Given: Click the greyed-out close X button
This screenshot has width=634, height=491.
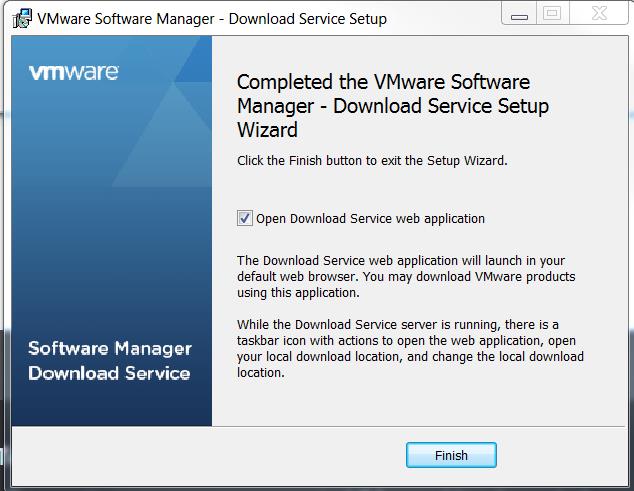Looking at the screenshot, I should tap(599, 13).
